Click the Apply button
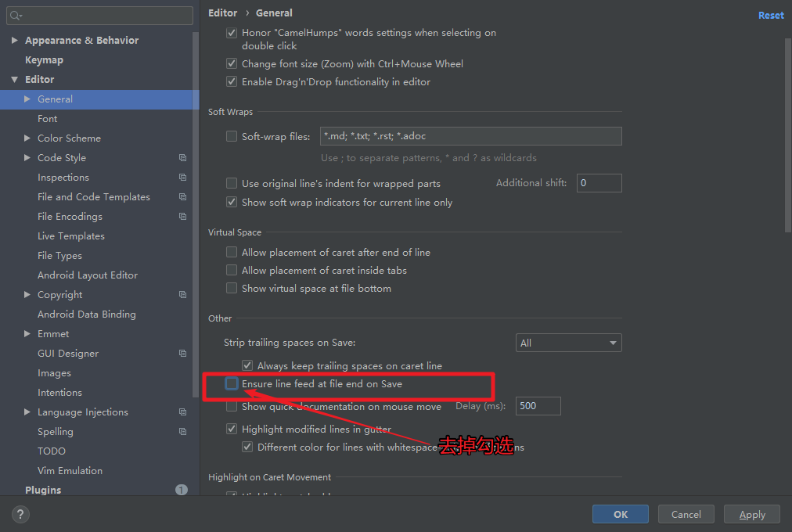792x532 pixels. tap(752, 514)
